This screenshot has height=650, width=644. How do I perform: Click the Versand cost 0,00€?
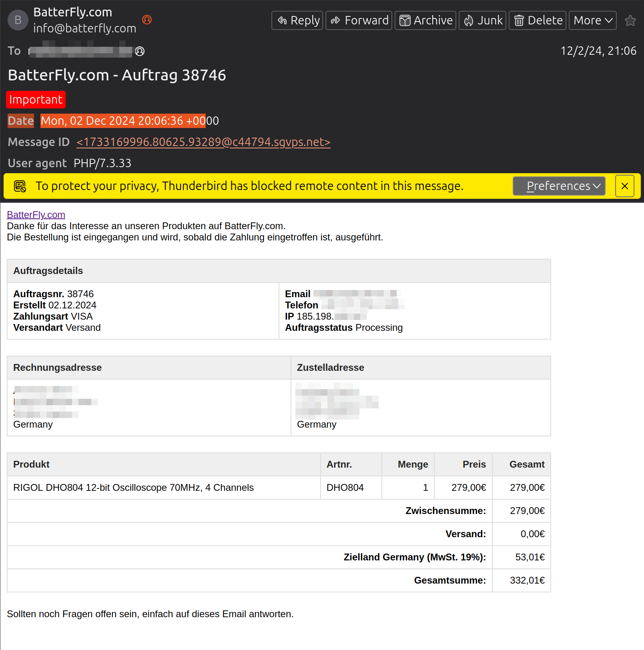coord(533,534)
